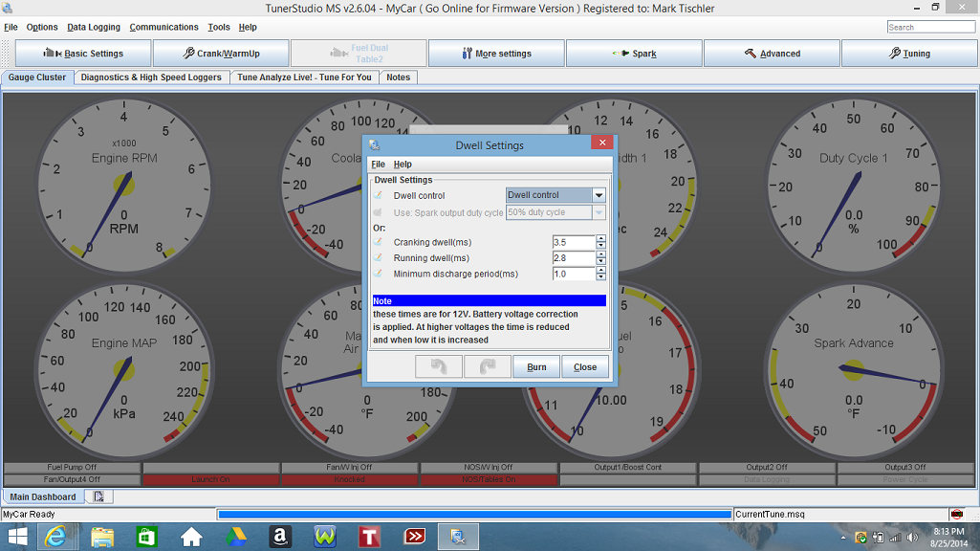This screenshot has width=980, height=551.
Task: Open the Spark toolbar menu
Action: [x=635, y=54]
